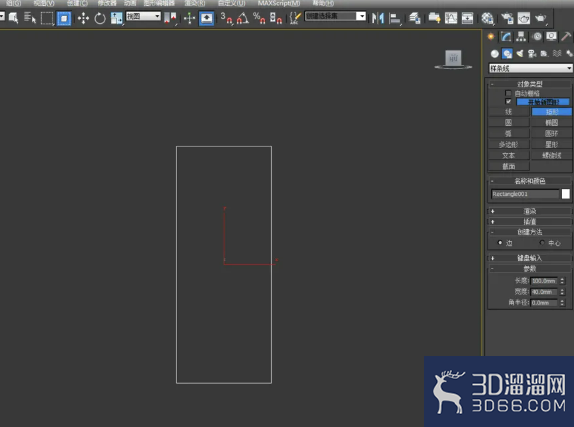Switch to the Display panel tab
This screenshot has width=574, height=427.
[x=551, y=37]
